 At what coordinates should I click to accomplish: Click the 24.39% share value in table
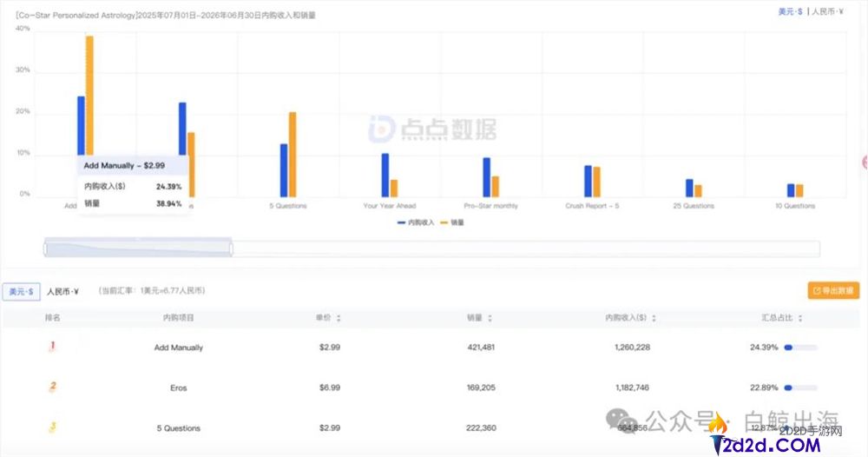(763, 348)
